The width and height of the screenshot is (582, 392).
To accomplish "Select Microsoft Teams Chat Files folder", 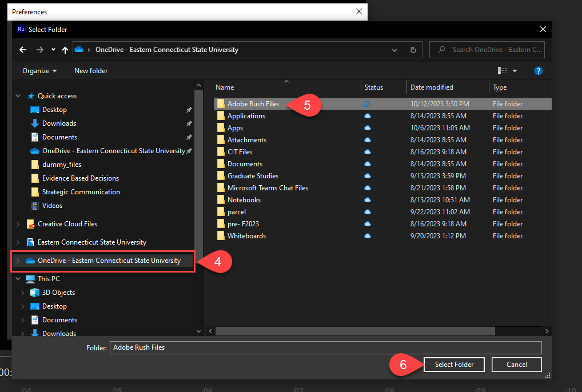I will (268, 188).
